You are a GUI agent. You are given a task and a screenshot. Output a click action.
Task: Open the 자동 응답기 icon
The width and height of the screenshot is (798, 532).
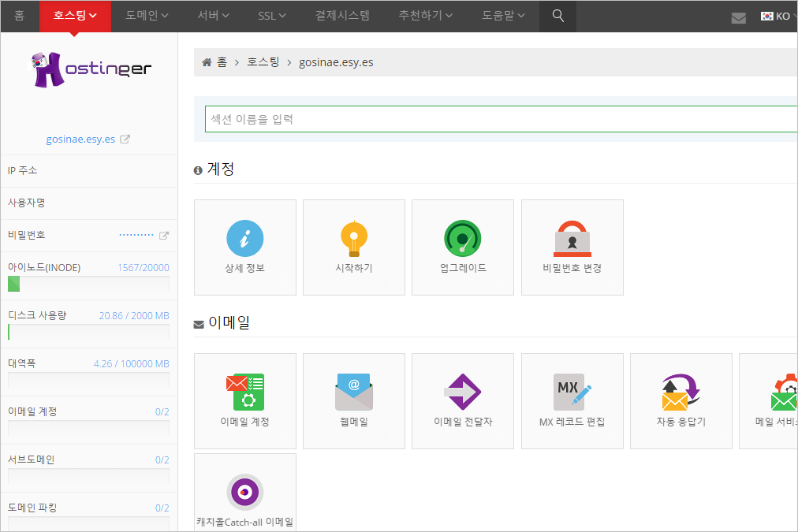pyautogui.click(x=681, y=392)
